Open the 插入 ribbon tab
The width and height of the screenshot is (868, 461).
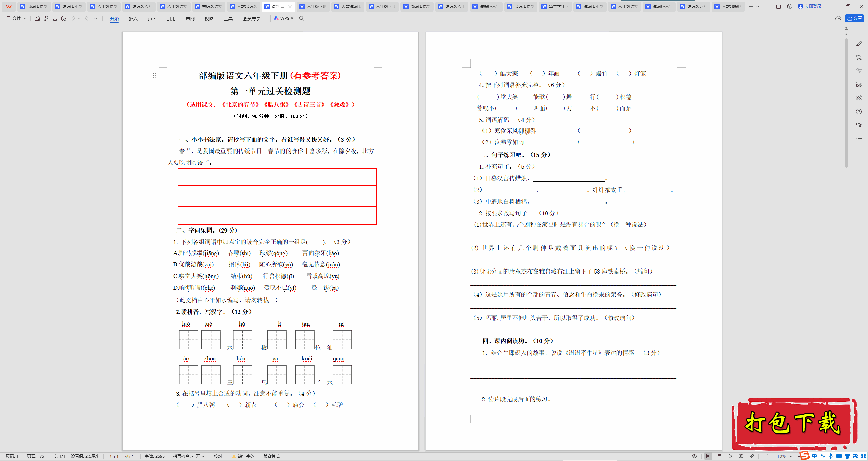133,19
